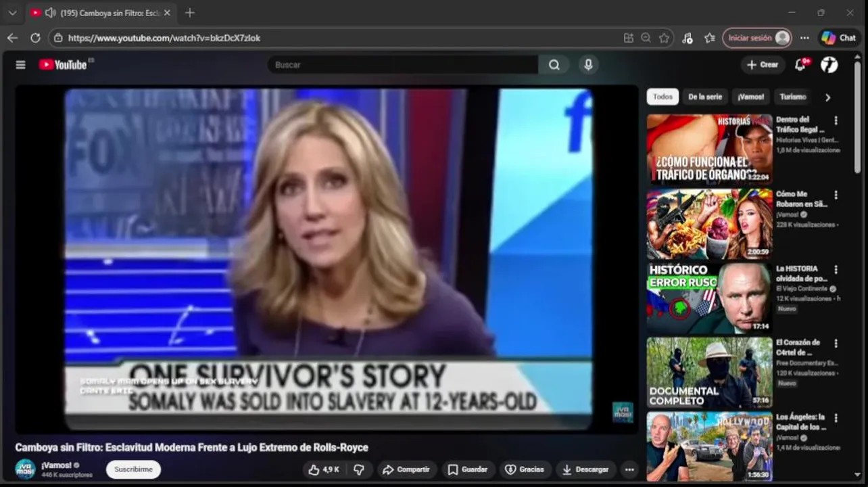Open options menu for 'El Corazón de Cártel'
868x487 pixels.
tap(836, 344)
